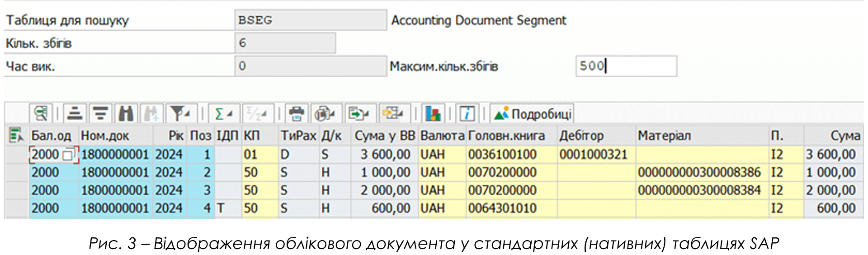Click the Рік column header
This screenshot has width=868, height=255.
coord(170,135)
